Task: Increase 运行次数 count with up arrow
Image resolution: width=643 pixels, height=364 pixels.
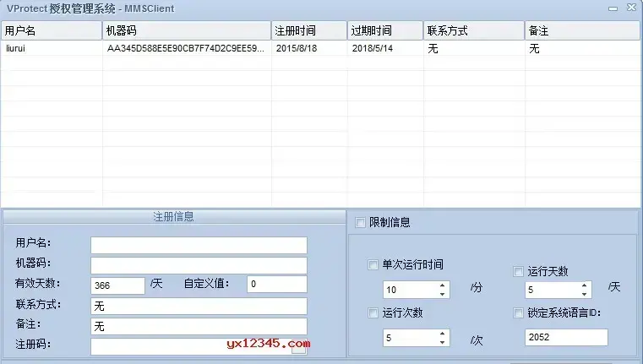Action: [x=442, y=334]
